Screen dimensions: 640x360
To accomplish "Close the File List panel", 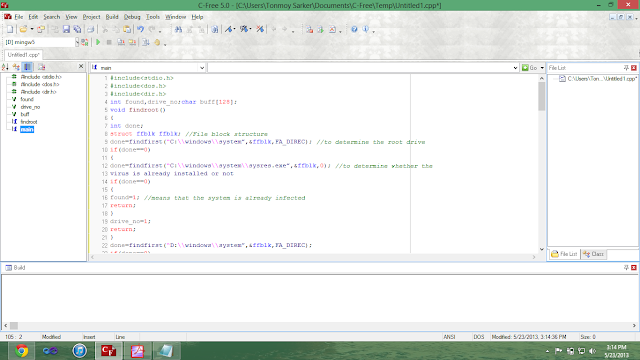I will tap(634, 68).
